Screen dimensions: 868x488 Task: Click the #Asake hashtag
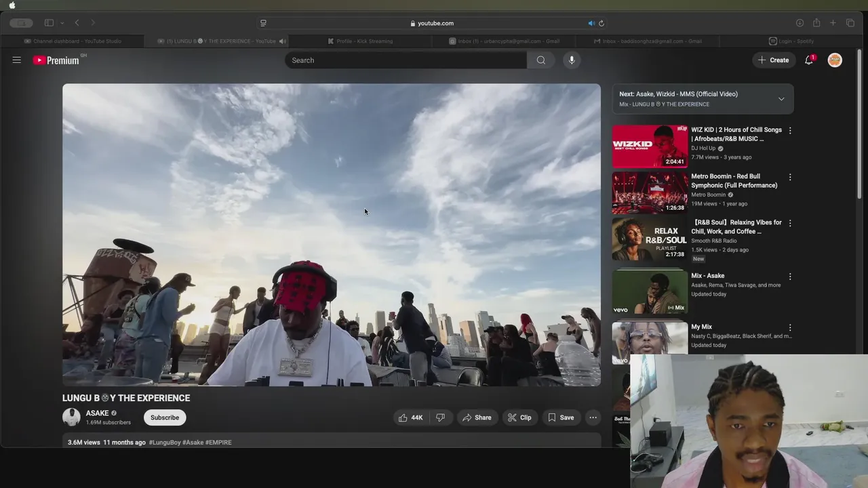[x=193, y=443]
